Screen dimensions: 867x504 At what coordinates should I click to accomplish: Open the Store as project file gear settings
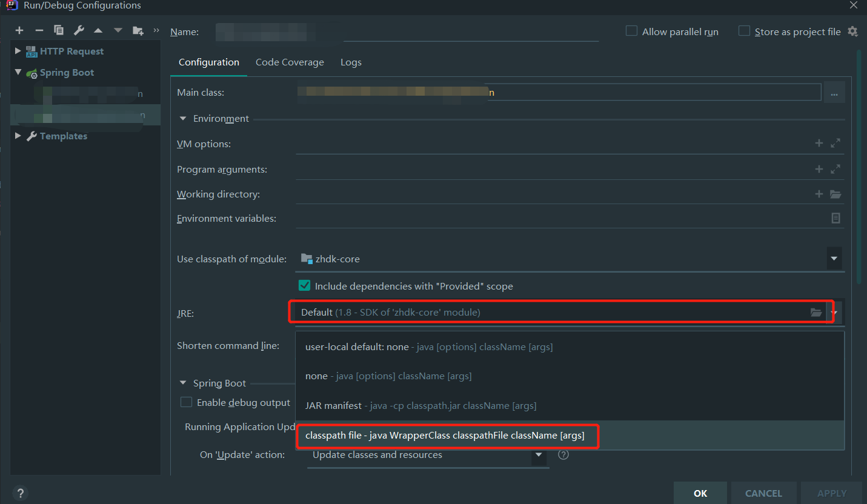coord(853,31)
